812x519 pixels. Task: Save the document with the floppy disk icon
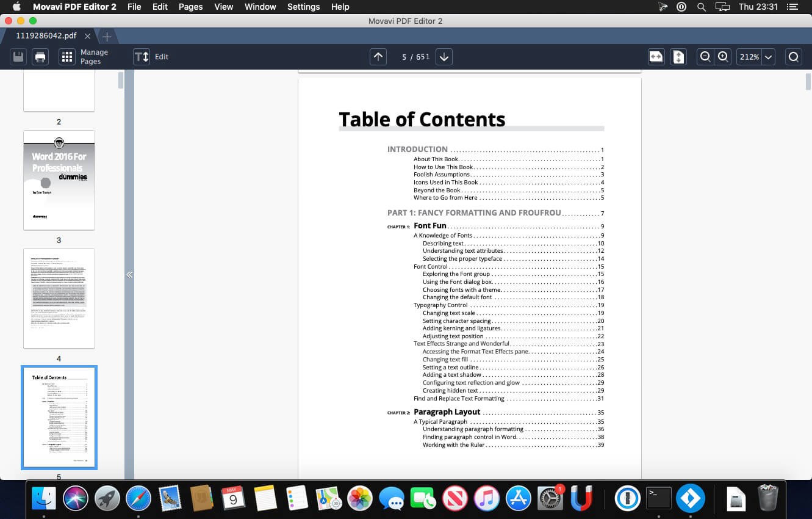[x=18, y=57]
